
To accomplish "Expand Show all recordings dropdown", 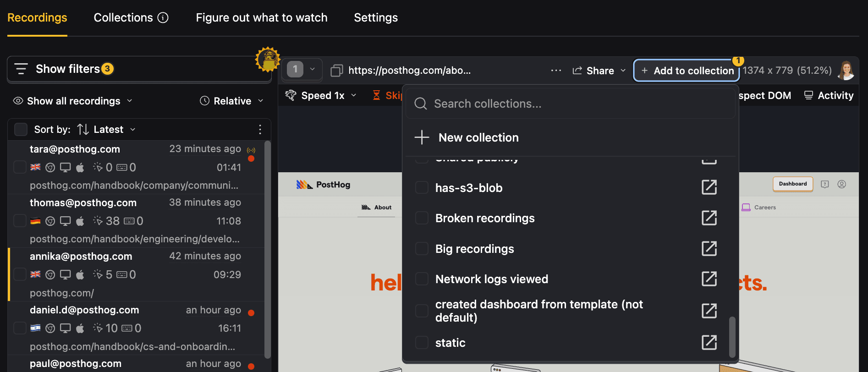I will coord(73,101).
